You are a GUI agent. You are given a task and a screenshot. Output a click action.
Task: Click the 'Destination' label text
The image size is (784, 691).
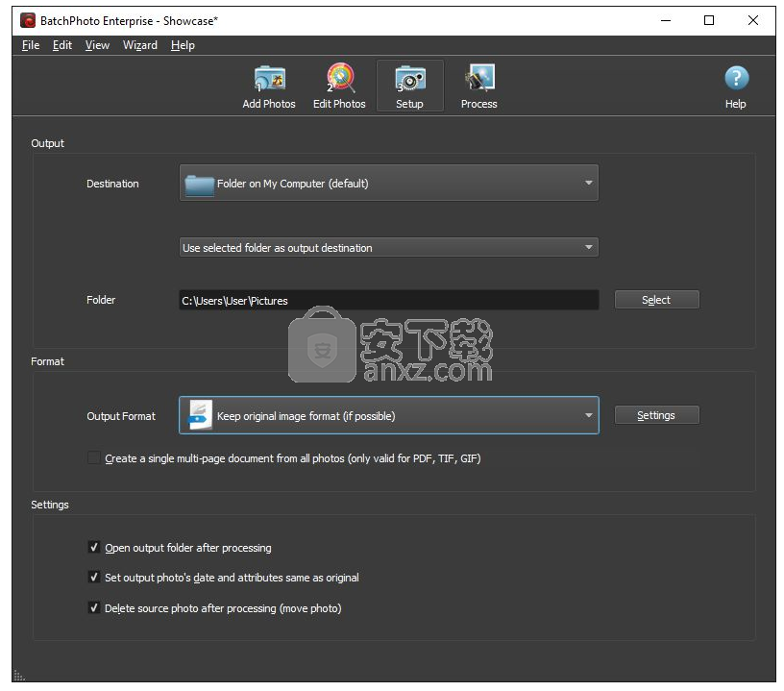tap(112, 184)
